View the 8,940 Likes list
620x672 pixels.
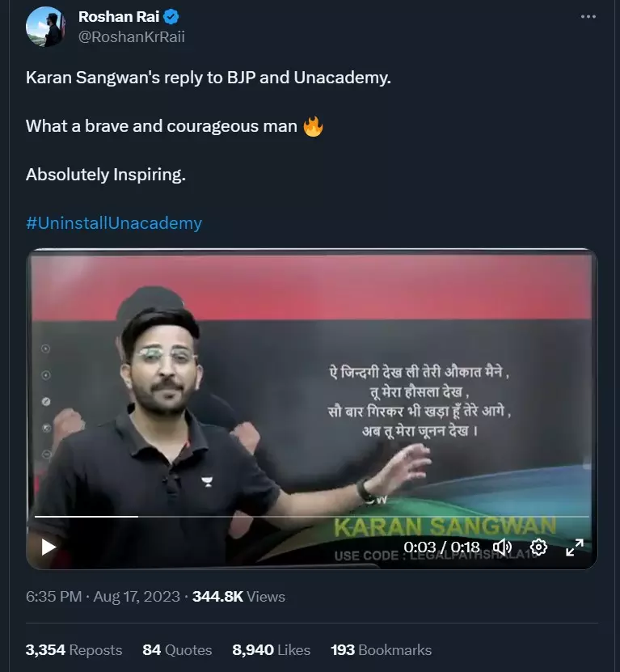tap(272, 649)
